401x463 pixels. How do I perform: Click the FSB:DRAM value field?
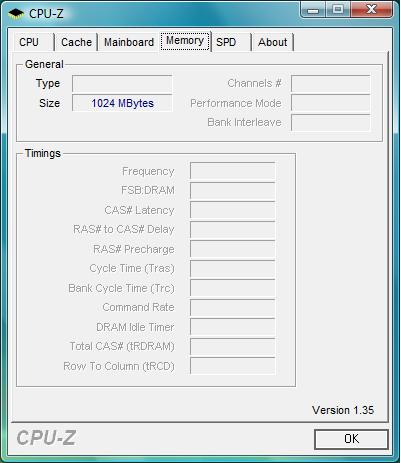233,190
